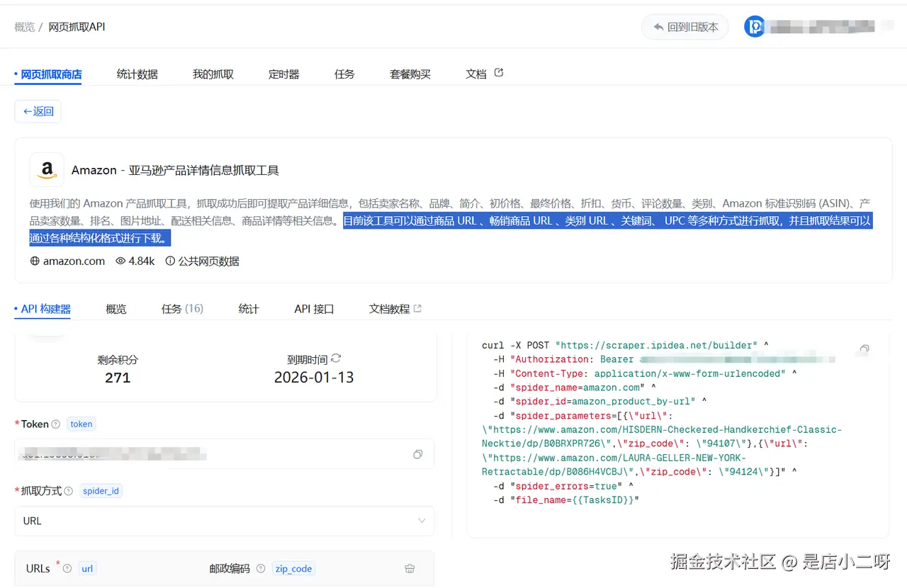907x588 pixels.
Task: Click the 概览 breadcrumb link
Action: click(24, 27)
